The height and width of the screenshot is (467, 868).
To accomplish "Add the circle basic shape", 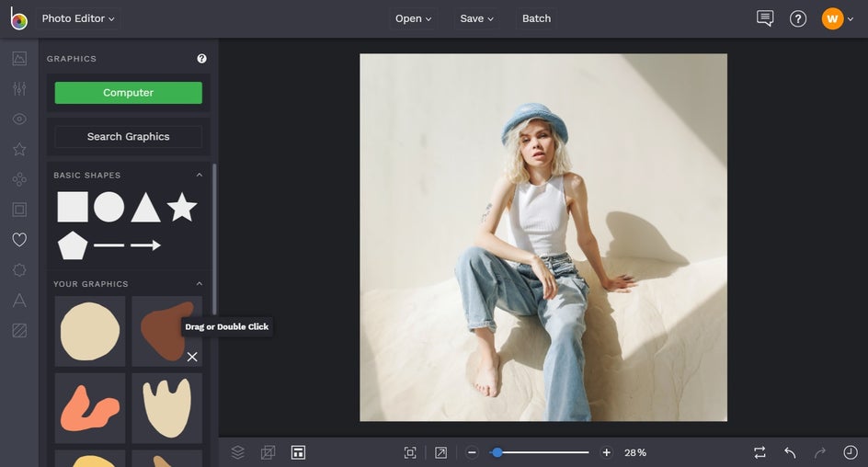I will 109,207.
